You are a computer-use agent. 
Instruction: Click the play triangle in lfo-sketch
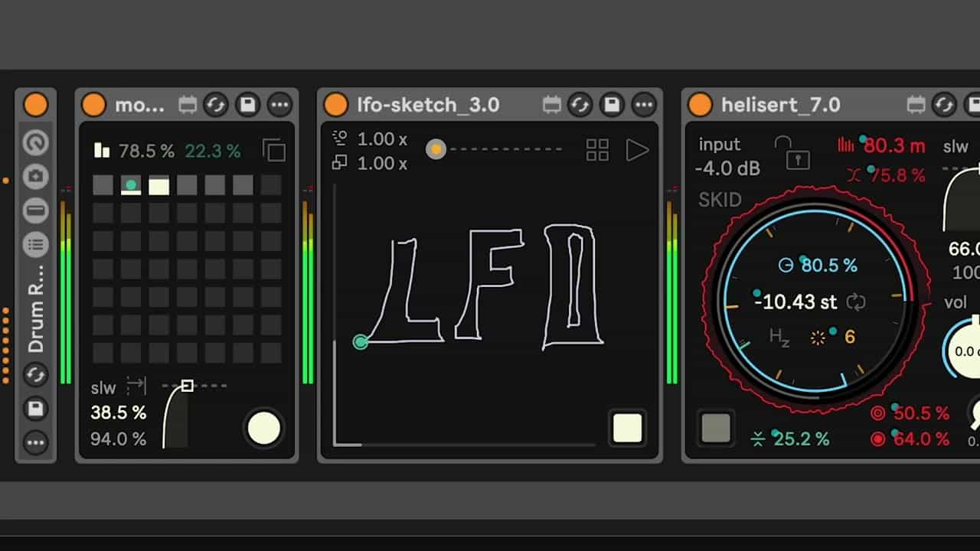pyautogui.click(x=637, y=150)
